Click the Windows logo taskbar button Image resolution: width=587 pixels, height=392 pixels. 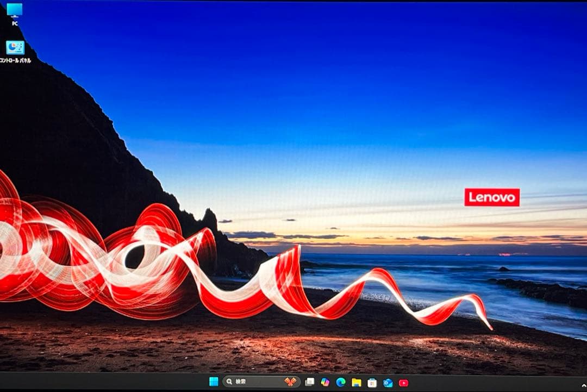pyautogui.click(x=213, y=382)
